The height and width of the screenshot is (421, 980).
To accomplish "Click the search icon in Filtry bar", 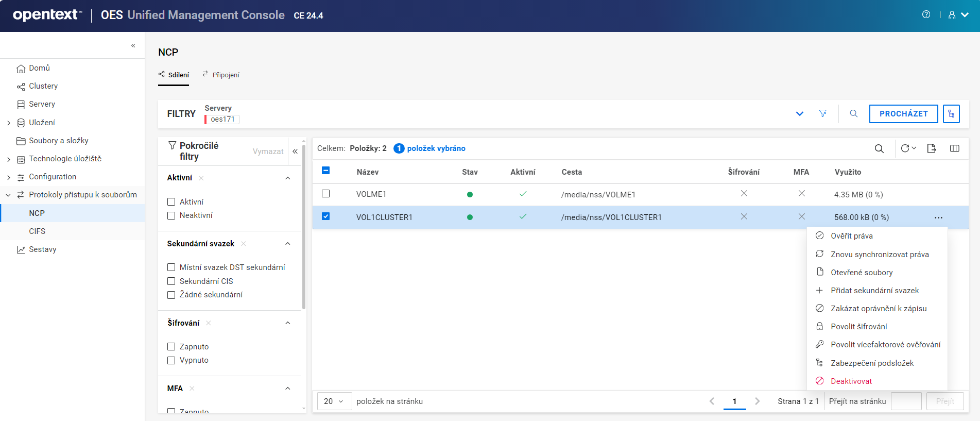I will [x=853, y=113].
